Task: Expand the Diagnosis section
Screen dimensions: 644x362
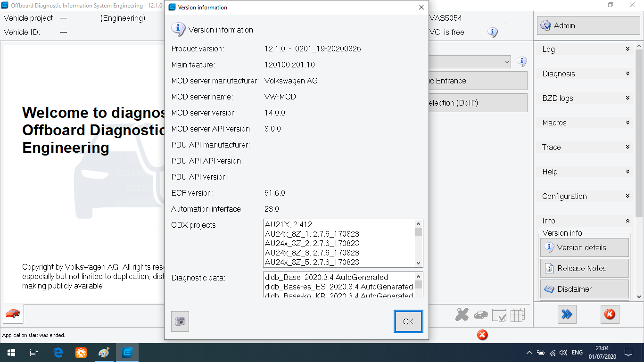Action: click(585, 74)
